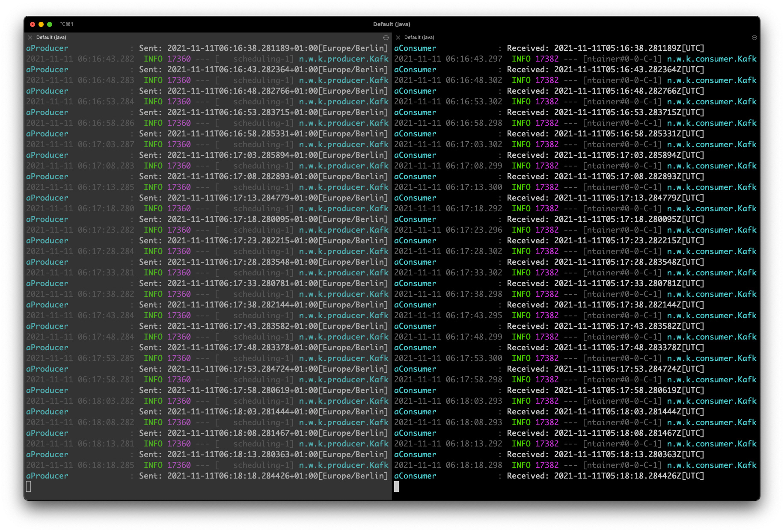Open the right pane's options menu icon
The width and height of the screenshot is (784, 532).
point(754,38)
